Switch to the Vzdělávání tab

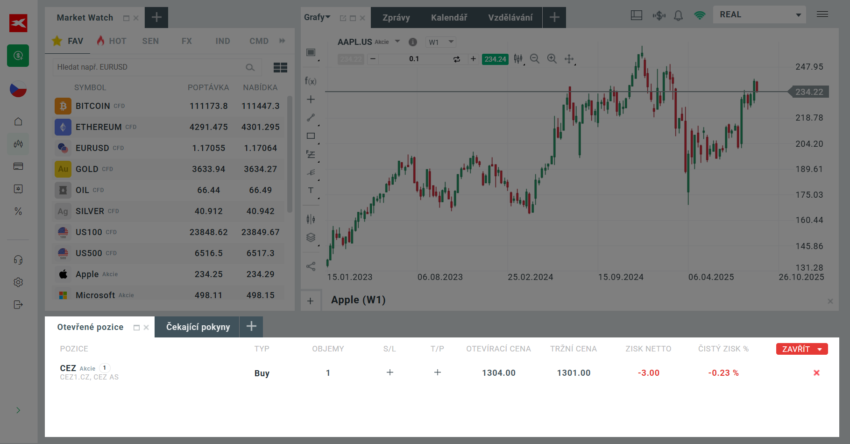pos(510,17)
